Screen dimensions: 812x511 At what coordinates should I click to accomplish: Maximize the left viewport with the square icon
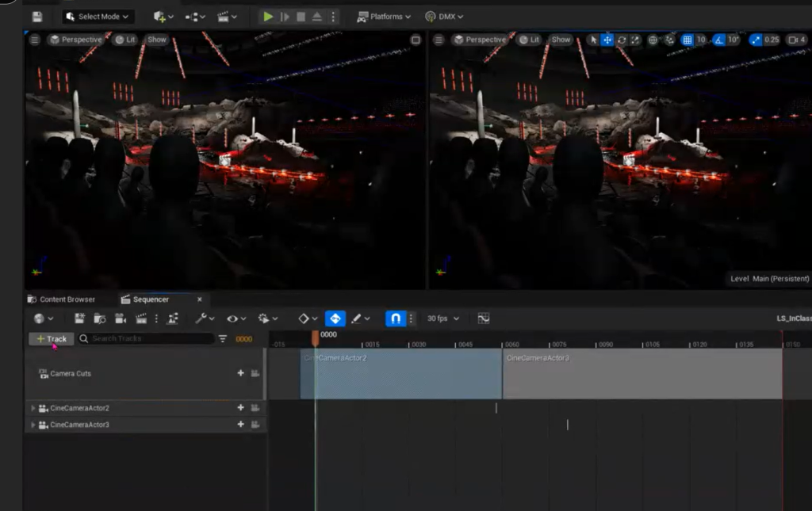[x=416, y=40]
